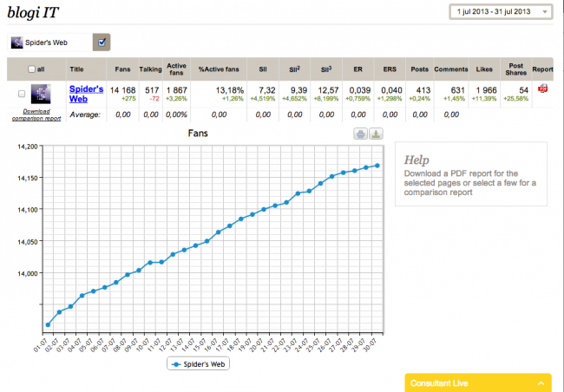Click the -72 talking change value
The image size is (564, 392).
pyautogui.click(x=154, y=99)
